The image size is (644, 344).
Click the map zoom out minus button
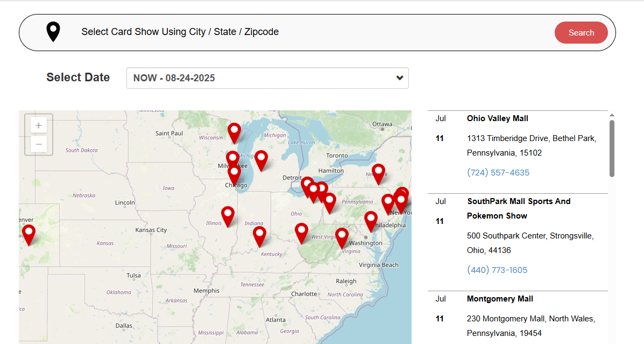[39, 144]
